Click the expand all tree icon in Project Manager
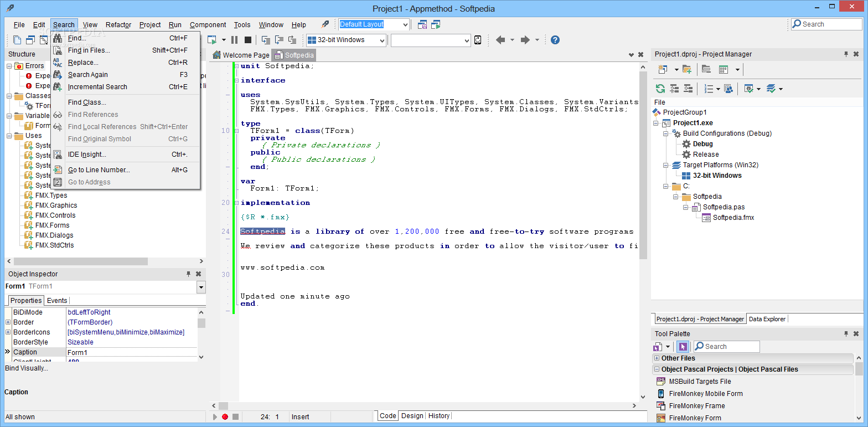 tap(674, 89)
